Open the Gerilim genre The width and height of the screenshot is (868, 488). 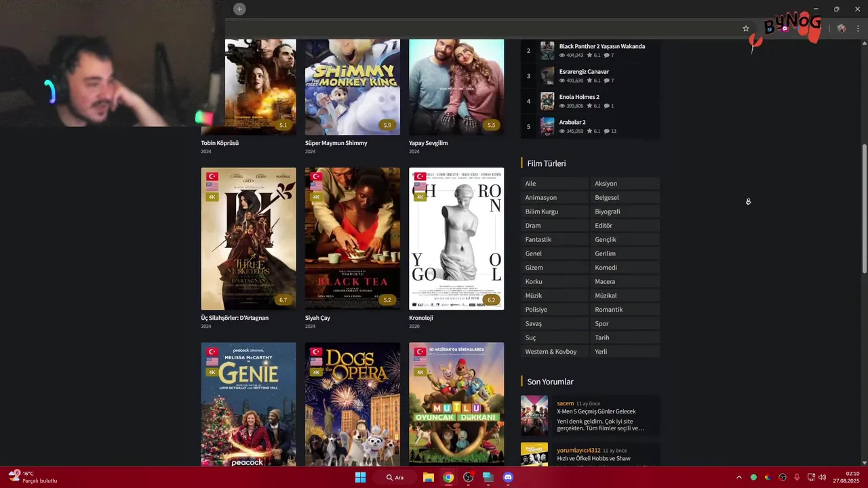click(x=625, y=253)
